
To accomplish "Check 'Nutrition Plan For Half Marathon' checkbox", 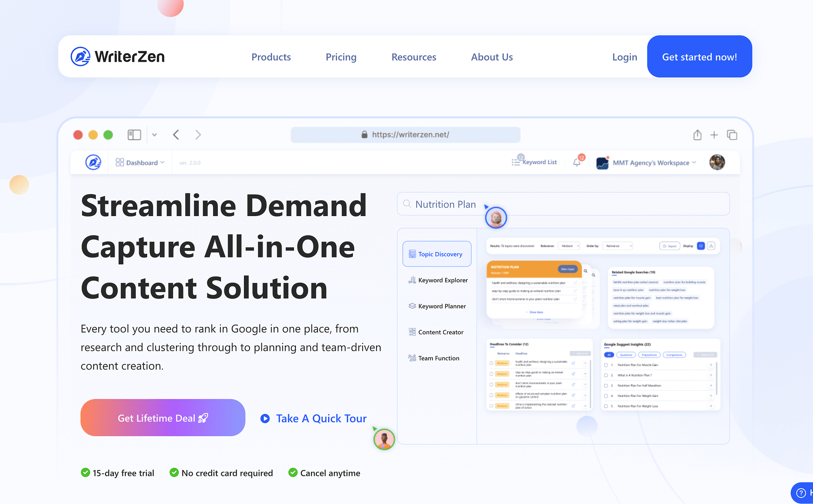I will point(606,385).
